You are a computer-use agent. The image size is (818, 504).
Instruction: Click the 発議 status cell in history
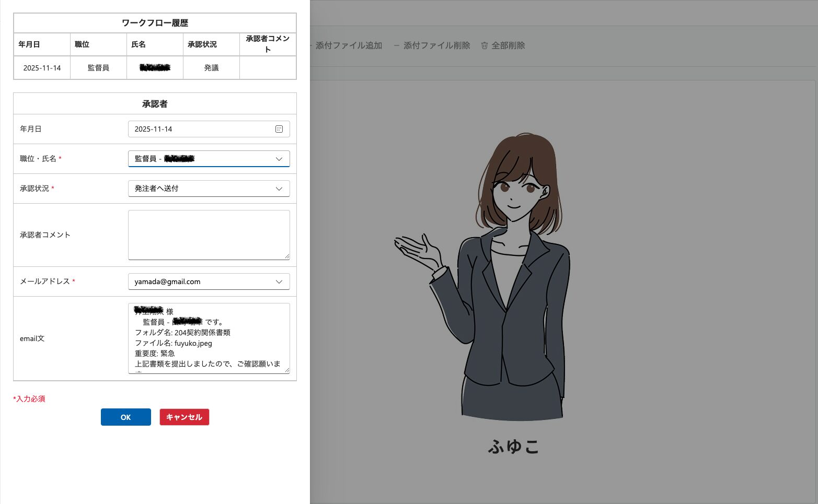click(x=211, y=68)
